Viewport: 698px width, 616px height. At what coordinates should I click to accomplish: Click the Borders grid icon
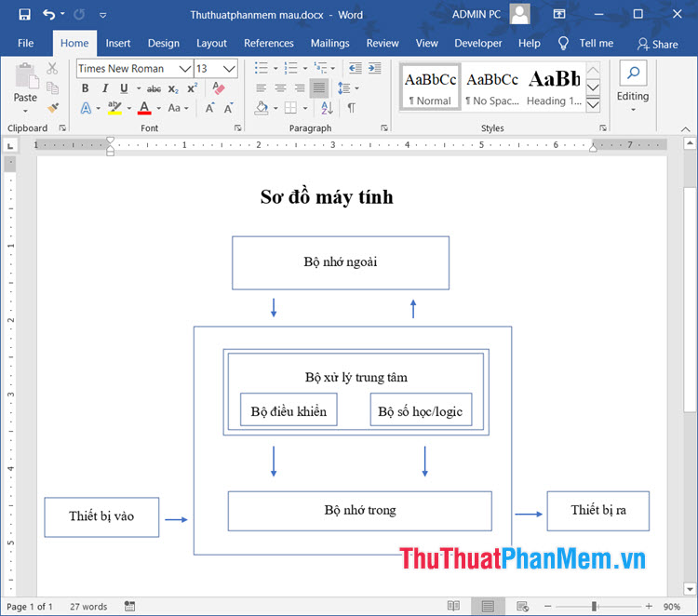click(x=290, y=108)
